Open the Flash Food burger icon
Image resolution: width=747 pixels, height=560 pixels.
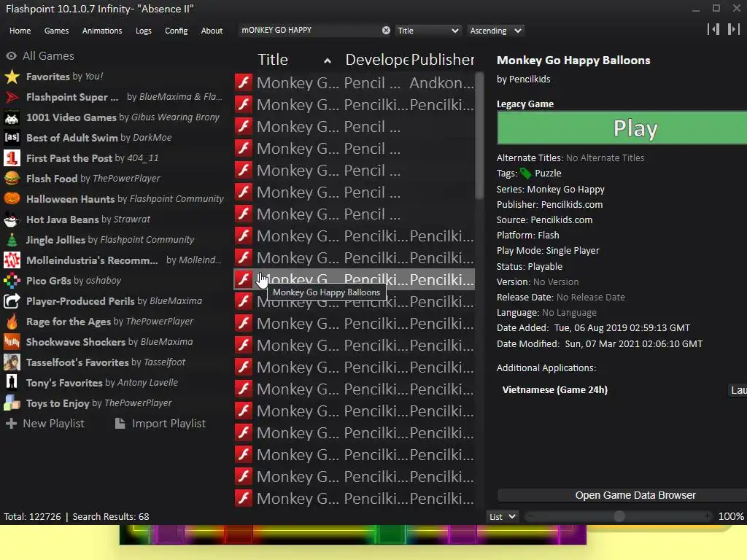(x=12, y=179)
